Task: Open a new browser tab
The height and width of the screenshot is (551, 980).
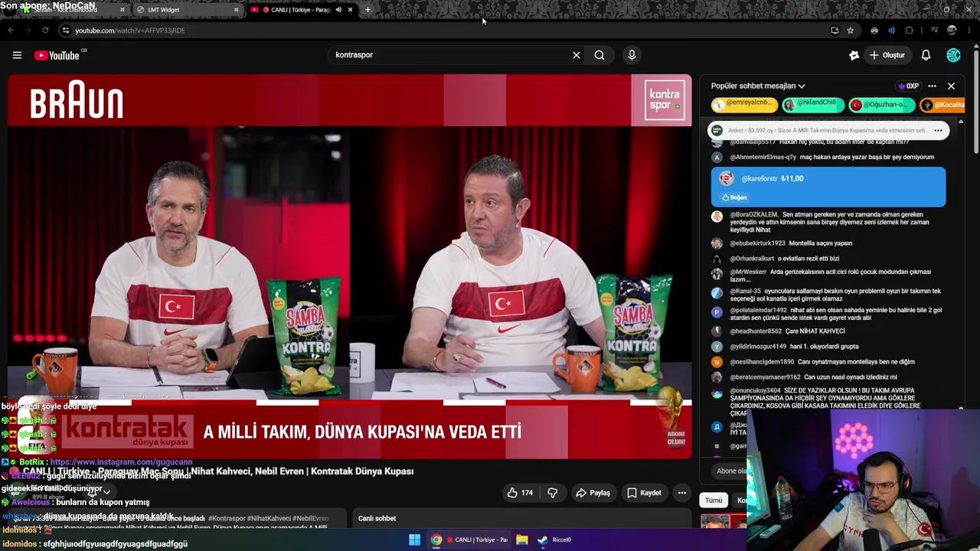Action: (x=367, y=10)
